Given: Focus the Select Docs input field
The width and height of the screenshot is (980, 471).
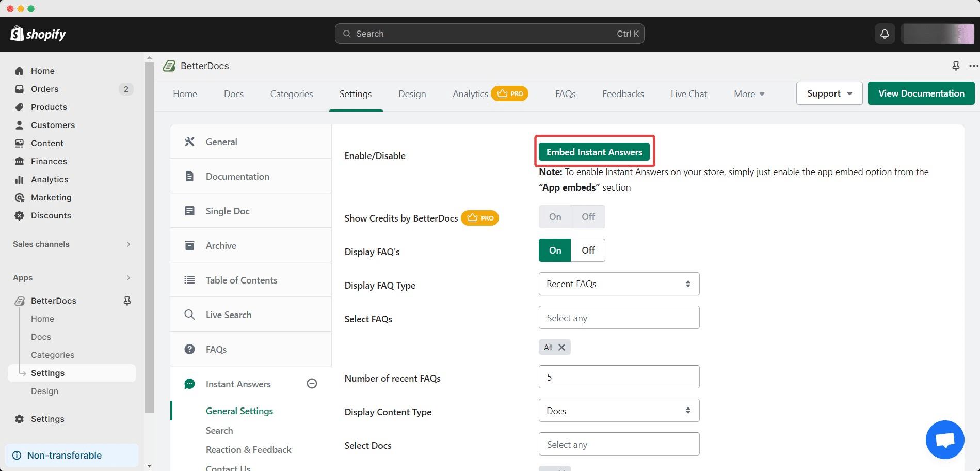Looking at the screenshot, I should [619, 444].
